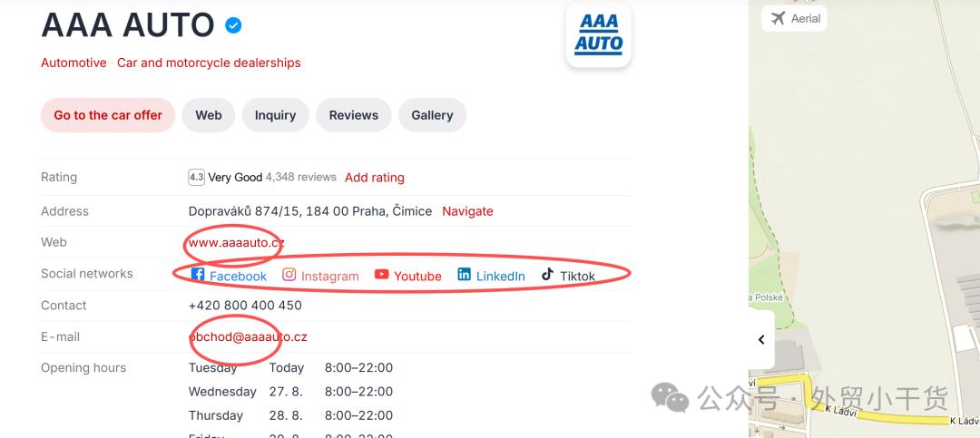Open the www.aaaauto.cz website link
Viewport: 980px width, 438px height.
236,242
